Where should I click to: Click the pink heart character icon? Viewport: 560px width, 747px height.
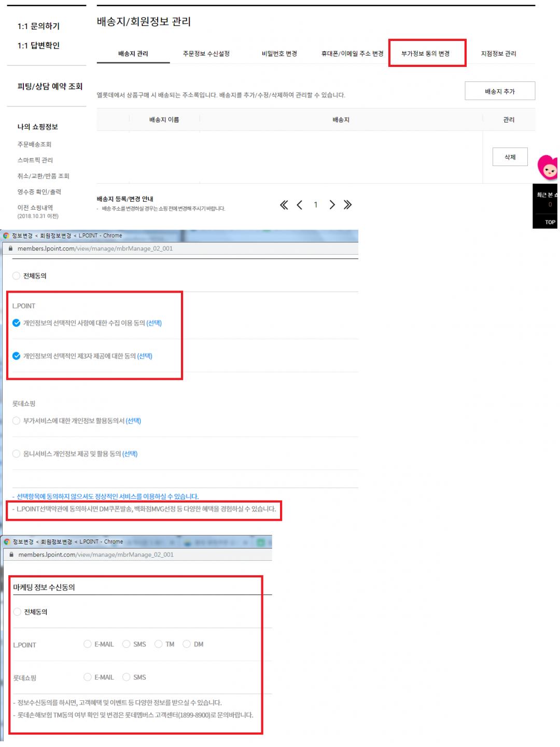tap(548, 168)
